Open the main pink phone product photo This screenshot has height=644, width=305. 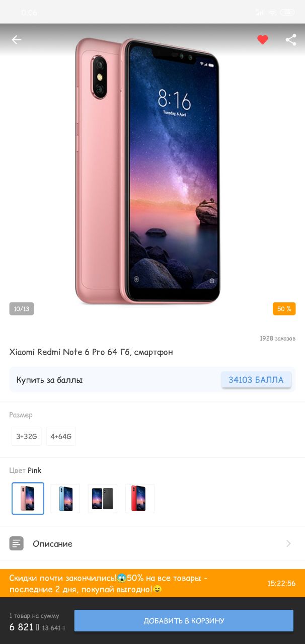click(x=148, y=171)
